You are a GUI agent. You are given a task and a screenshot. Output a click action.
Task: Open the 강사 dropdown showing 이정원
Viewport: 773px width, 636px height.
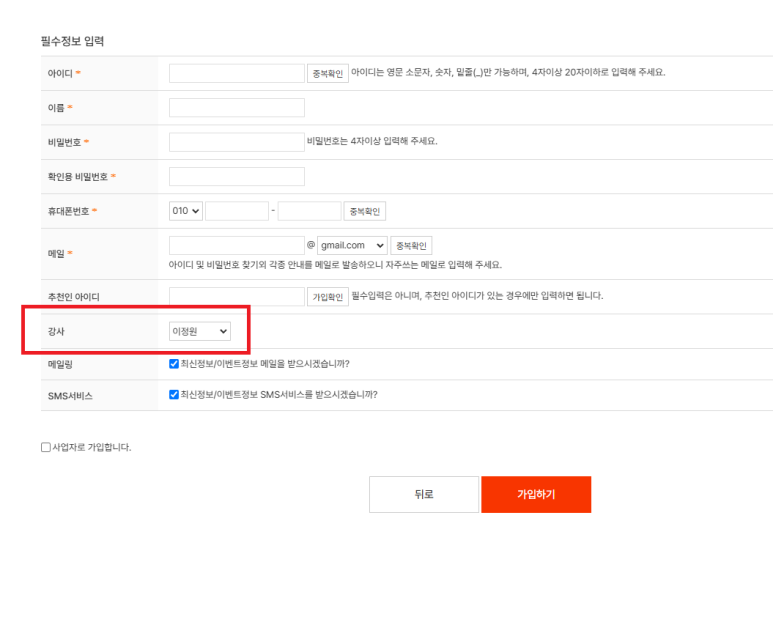[200, 331]
